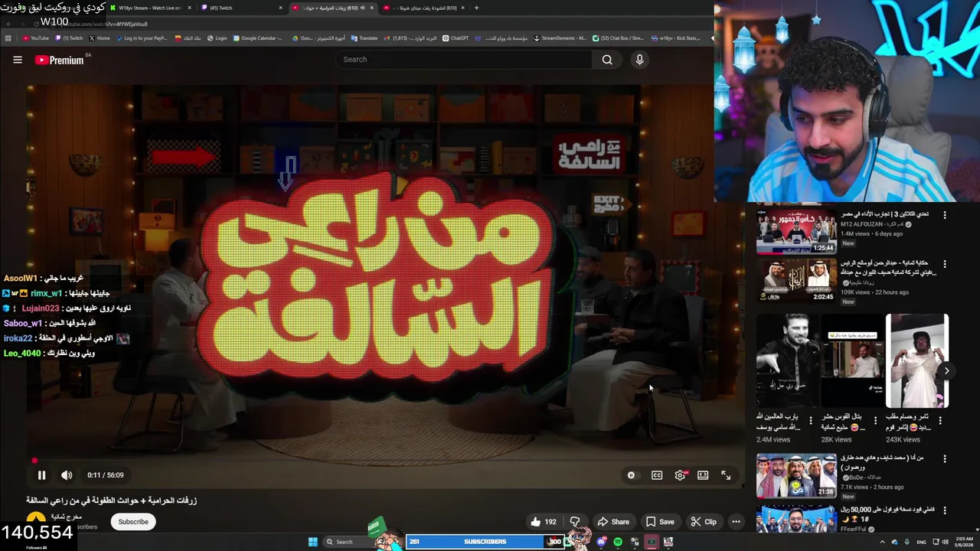Click the search magnifier button

click(x=607, y=60)
